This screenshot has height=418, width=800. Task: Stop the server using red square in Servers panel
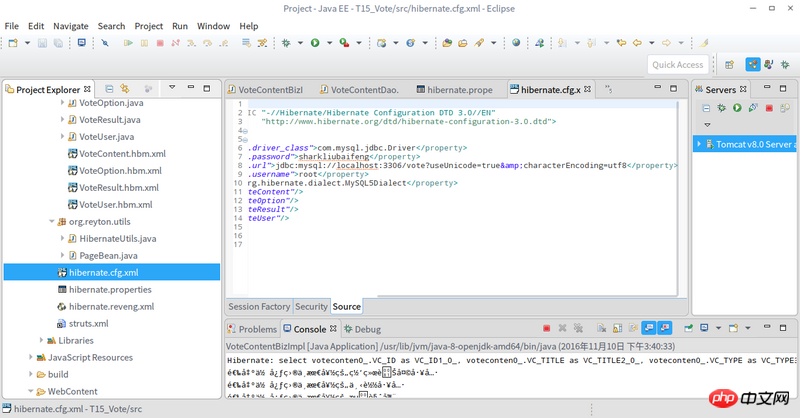tap(768, 108)
